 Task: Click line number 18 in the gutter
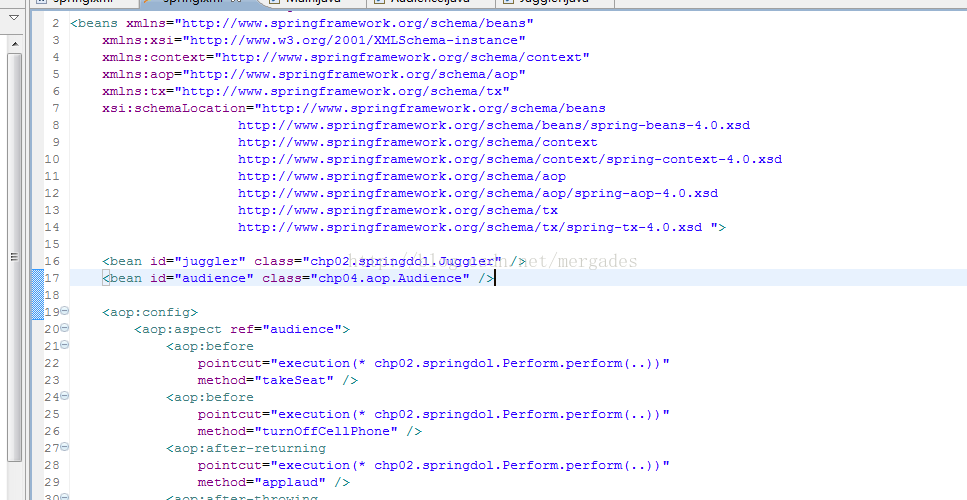click(52, 295)
